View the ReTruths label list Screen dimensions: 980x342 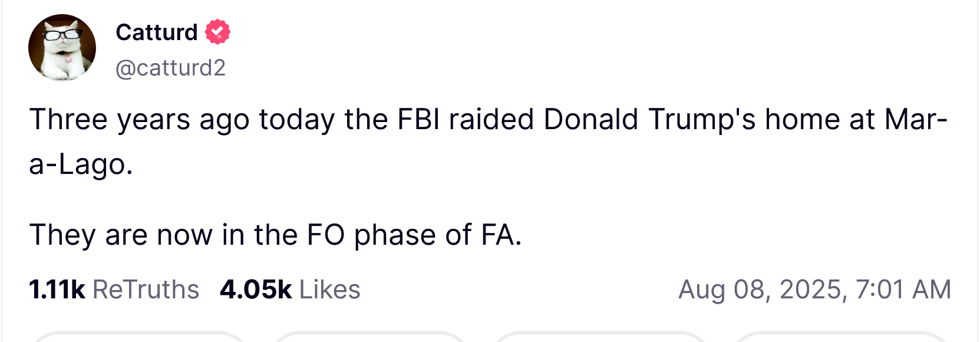click(146, 290)
